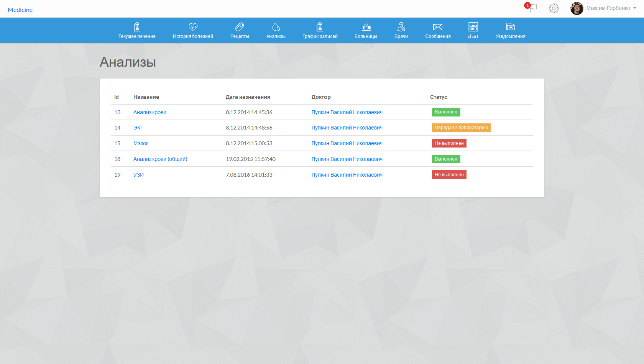Select Сообщения menu label
644x364 pixels.
[x=438, y=36]
